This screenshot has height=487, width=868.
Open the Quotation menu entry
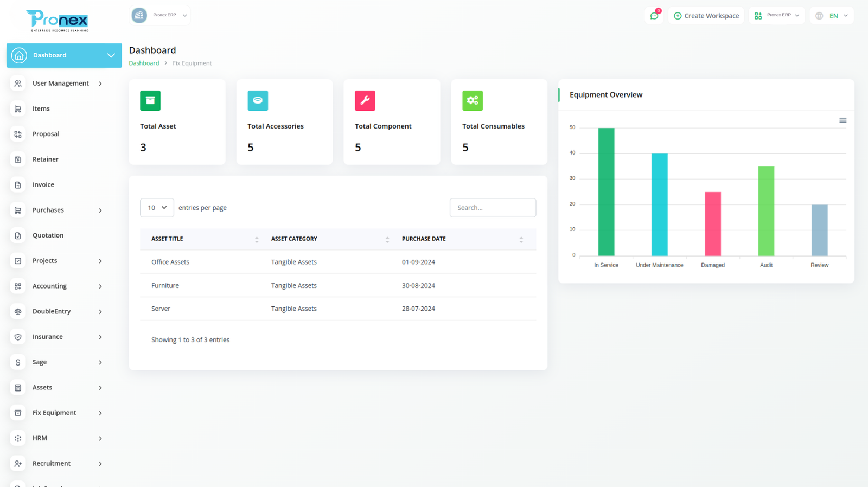[48, 235]
